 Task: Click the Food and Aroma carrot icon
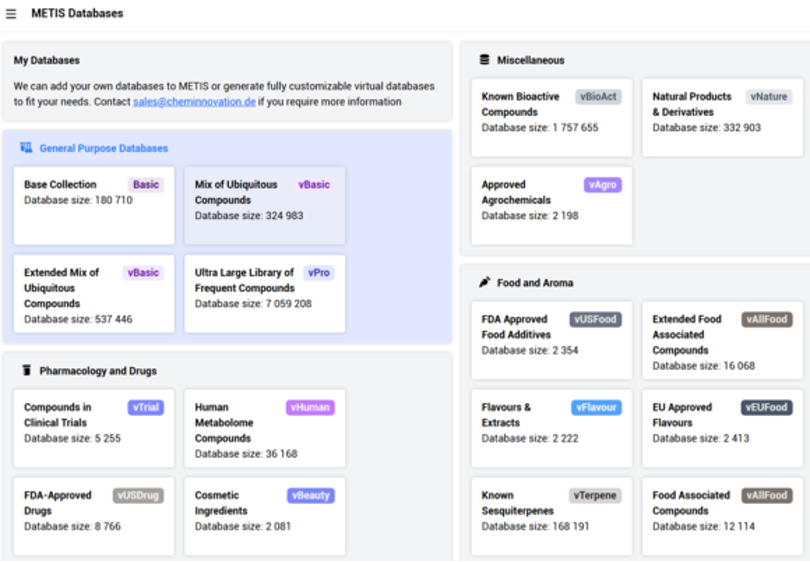point(485,283)
